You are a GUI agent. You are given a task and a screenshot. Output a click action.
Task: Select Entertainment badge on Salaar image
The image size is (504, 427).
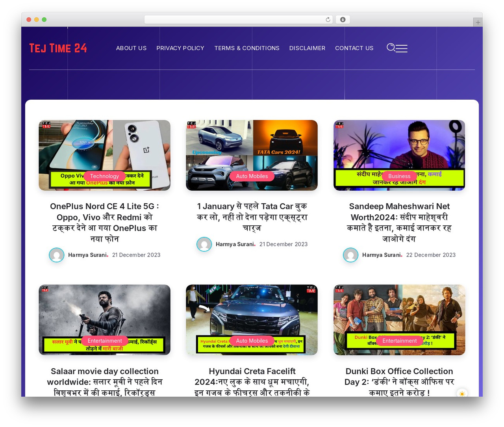tap(105, 341)
